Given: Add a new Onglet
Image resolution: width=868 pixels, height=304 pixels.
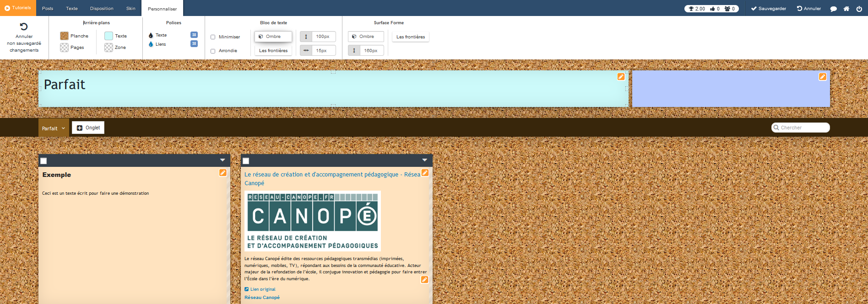Looking at the screenshot, I should coord(88,128).
